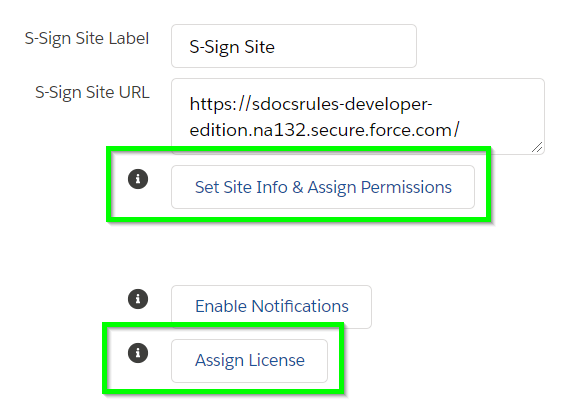573x407 pixels.
Task: Focus the S-Sign Site Label input field
Action: click(294, 46)
